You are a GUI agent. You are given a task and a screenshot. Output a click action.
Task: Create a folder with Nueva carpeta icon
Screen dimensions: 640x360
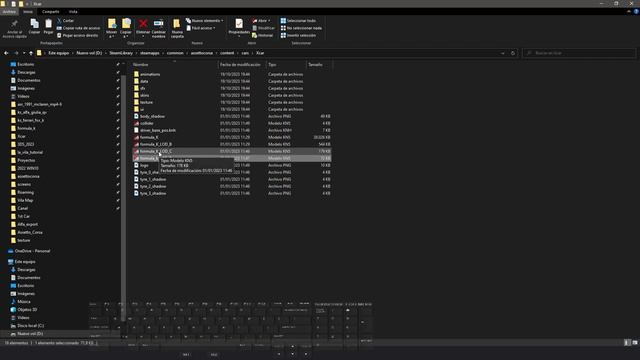click(177, 24)
